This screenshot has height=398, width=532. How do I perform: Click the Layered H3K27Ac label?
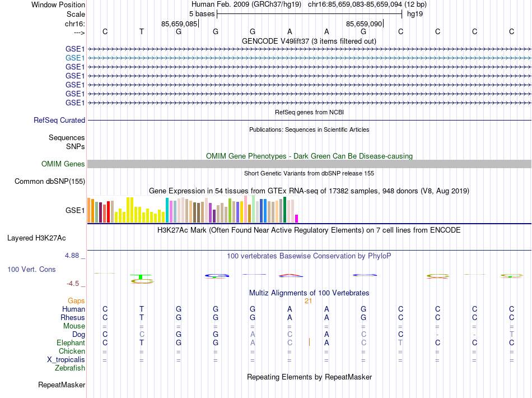[36, 238]
